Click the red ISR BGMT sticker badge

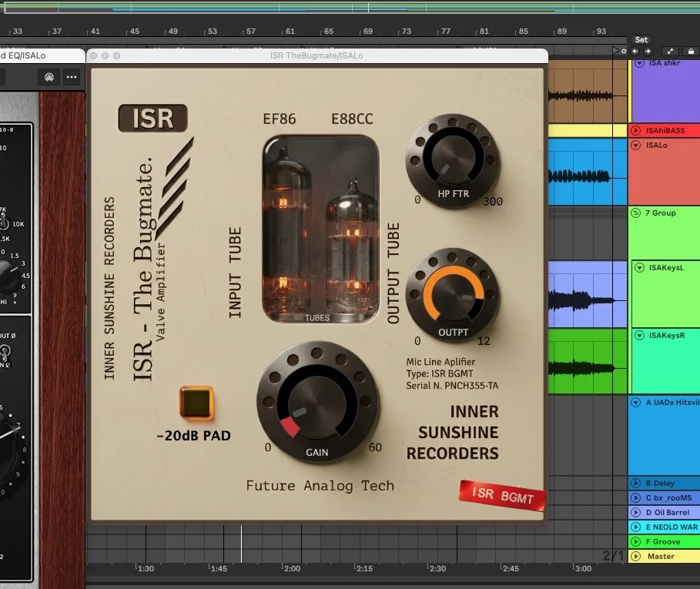coord(501,496)
